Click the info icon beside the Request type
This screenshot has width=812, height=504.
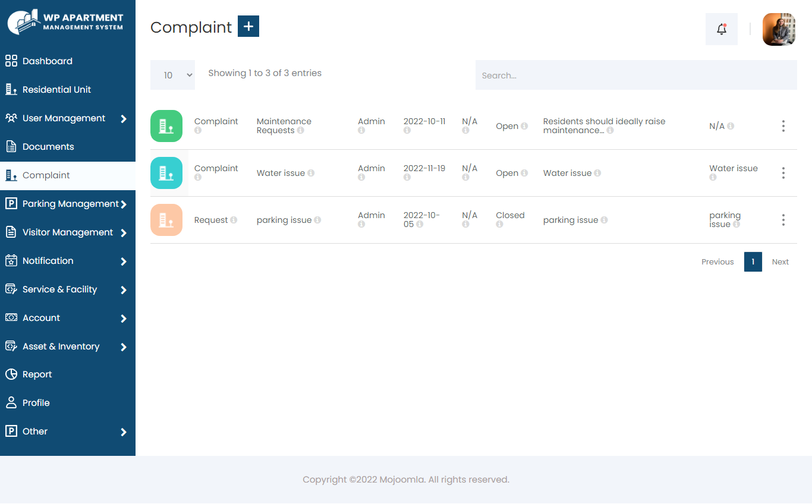234,220
